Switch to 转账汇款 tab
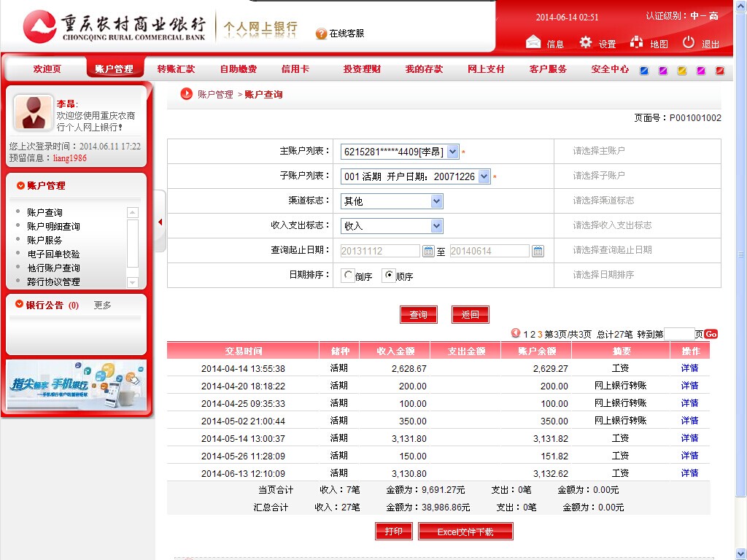The width and height of the screenshot is (747, 560). point(176,69)
